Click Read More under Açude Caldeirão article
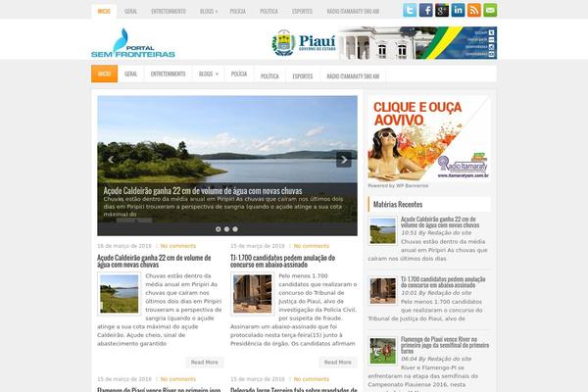 coord(205,363)
